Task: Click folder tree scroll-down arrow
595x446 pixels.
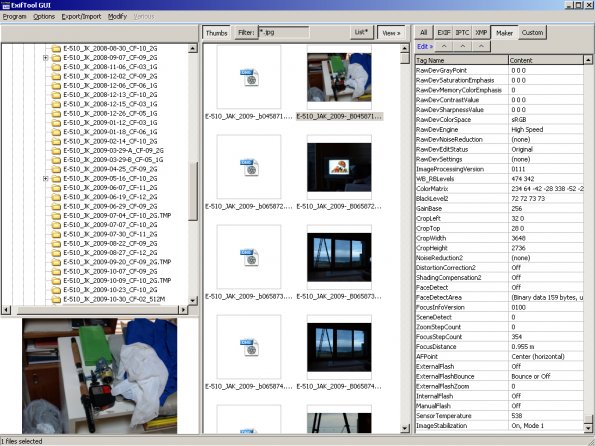Action: [x=193, y=301]
